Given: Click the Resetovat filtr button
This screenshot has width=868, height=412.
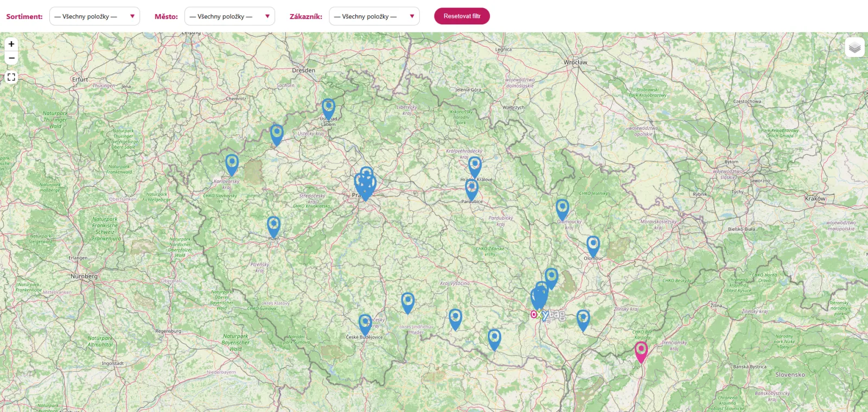Looking at the screenshot, I should pyautogui.click(x=462, y=16).
